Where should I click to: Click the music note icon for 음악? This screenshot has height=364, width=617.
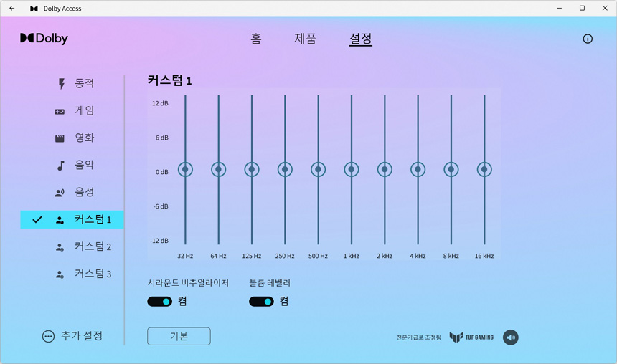(60, 166)
